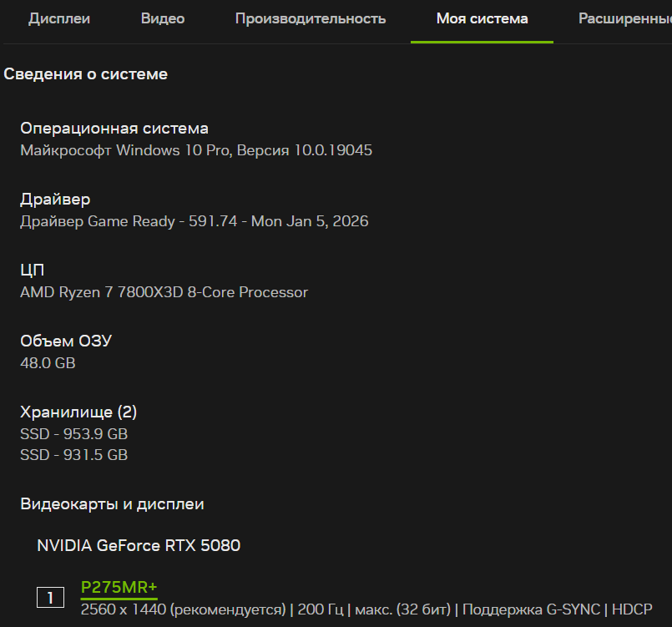The height and width of the screenshot is (627, 672).
Task: Open the Расширенные tab
Action: point(625,19)
